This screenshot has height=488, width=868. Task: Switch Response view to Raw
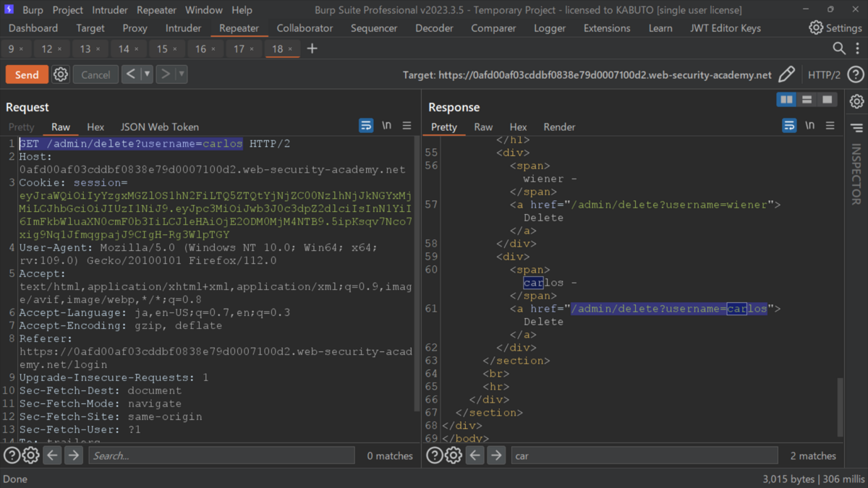coord(483,127)
